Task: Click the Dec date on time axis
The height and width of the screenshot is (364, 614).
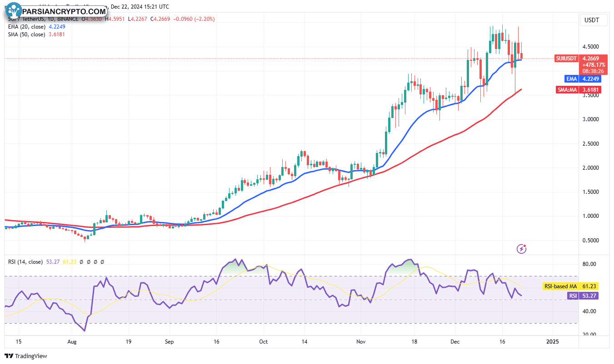Action: (455, 341)
